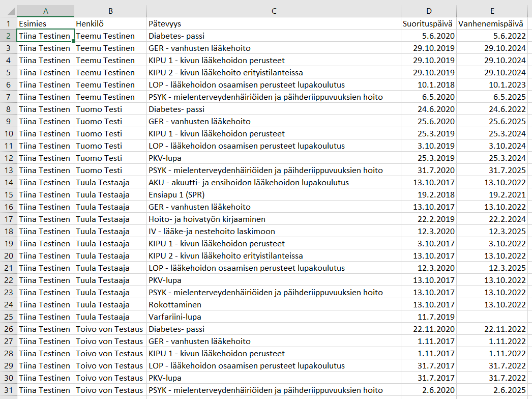This screenshot has width=532, height=399.
Task: Click expiry date 5.6.2022
Action: [492, 36]
